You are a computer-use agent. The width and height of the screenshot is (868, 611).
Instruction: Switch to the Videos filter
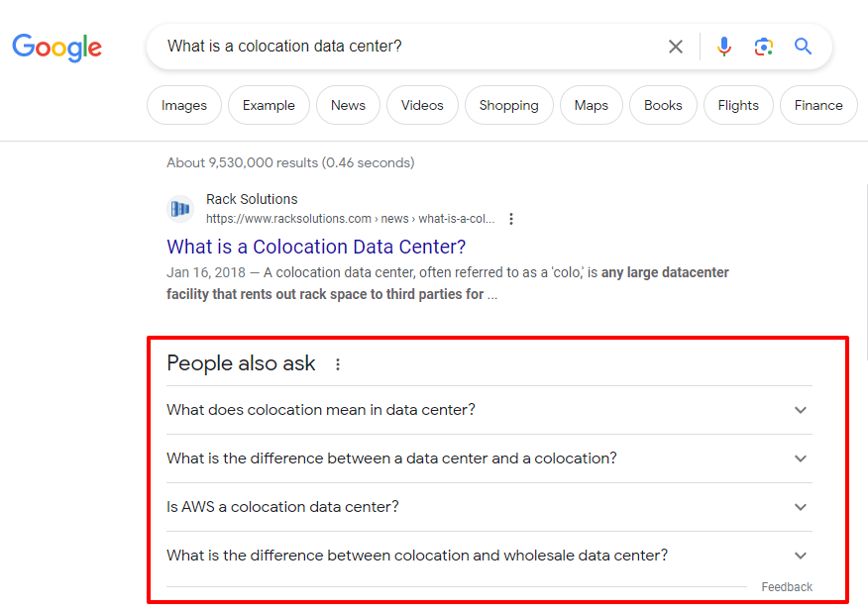[422, 105]
